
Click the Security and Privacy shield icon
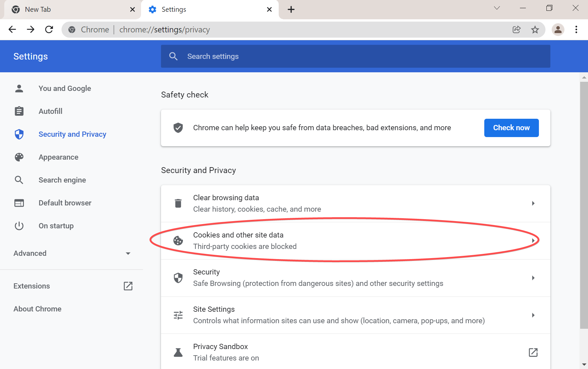[x=19, y=134]
